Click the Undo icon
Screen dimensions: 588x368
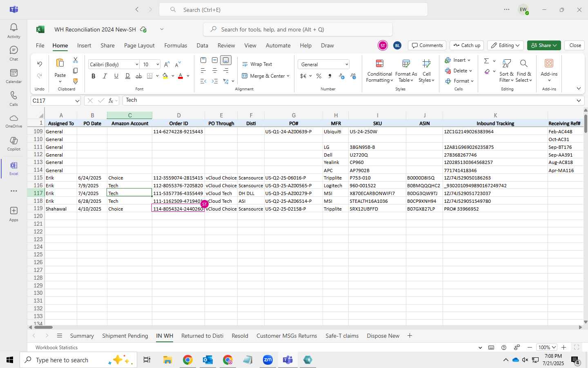(x=40, y=64)
